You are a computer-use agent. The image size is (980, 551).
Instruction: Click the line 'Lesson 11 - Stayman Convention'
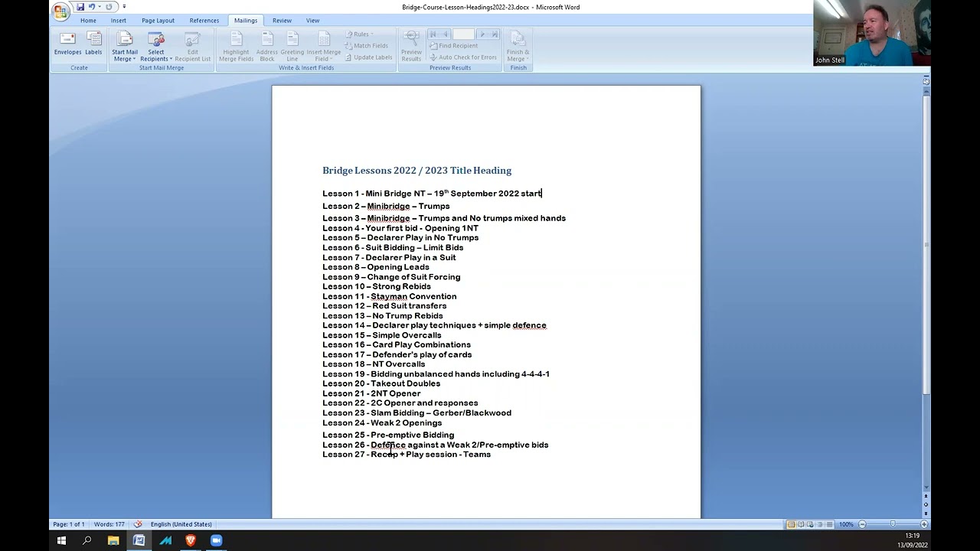coord(389,296)
